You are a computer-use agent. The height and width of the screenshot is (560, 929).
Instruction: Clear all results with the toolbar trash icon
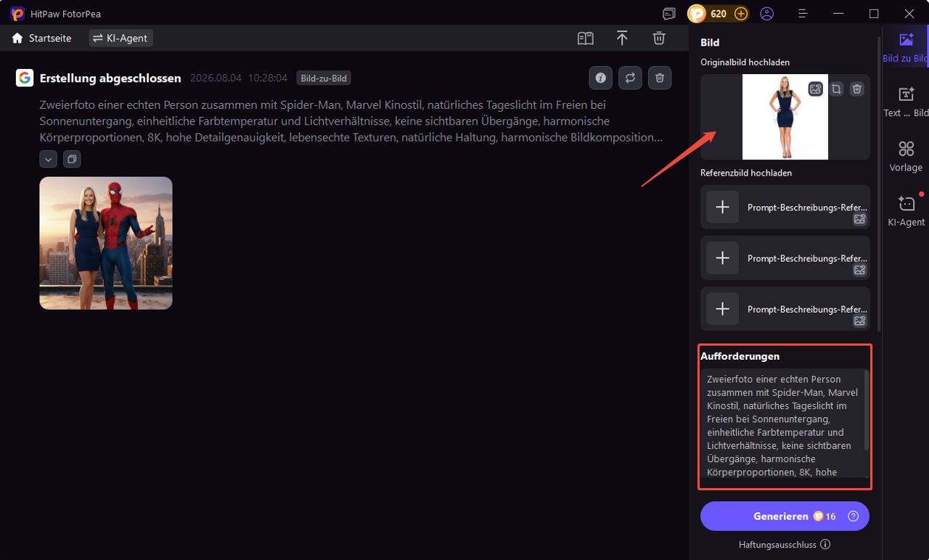point(659,38)
